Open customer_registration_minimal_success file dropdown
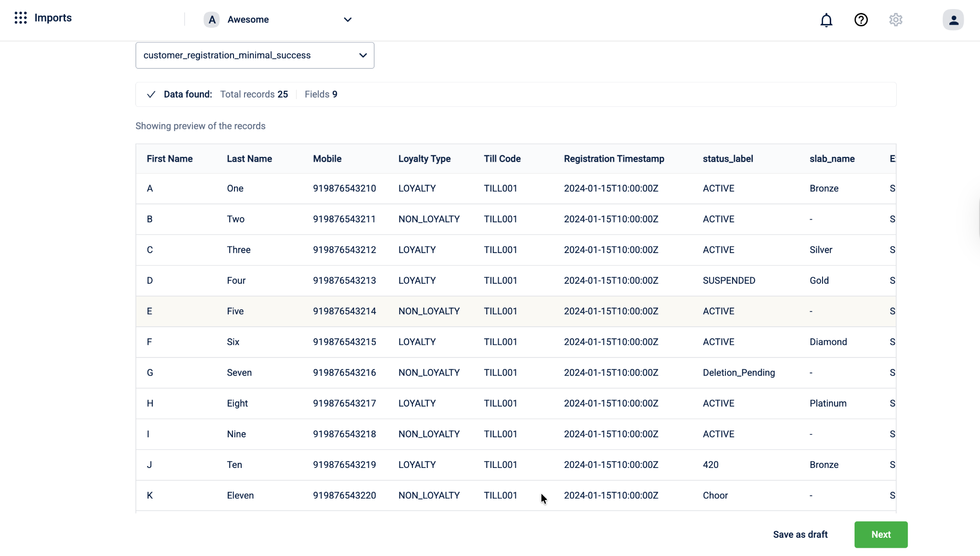 (x=255, y=56)
